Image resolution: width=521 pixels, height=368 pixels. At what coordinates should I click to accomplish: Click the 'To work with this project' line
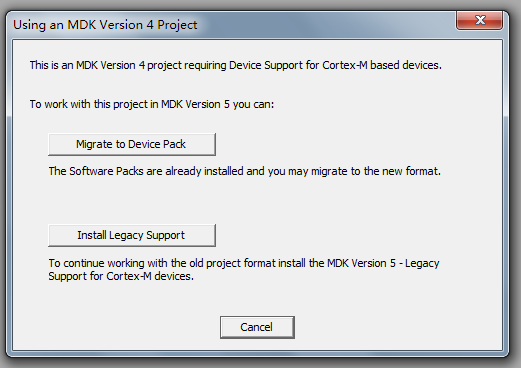152,104
